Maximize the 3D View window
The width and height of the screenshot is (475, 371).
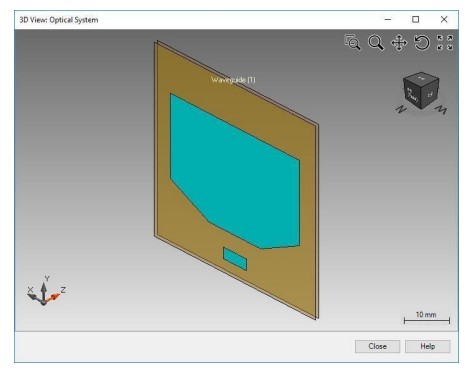tap(415, 20)
